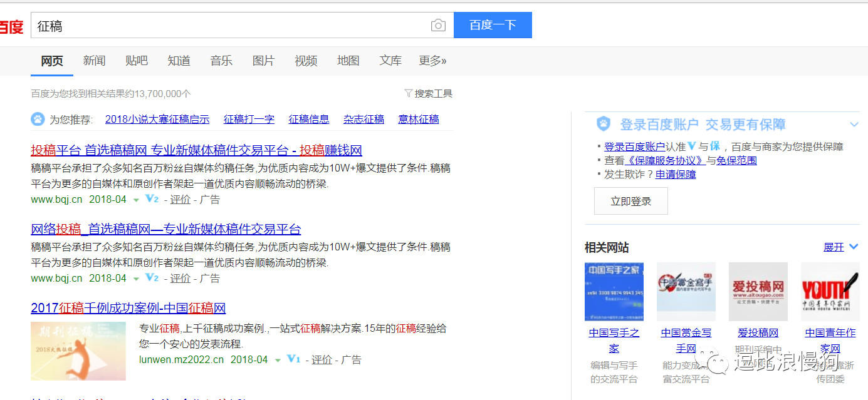
Task: Click 评价 on the lunwen.mz2022.cn result
Action: coord(322,360)
